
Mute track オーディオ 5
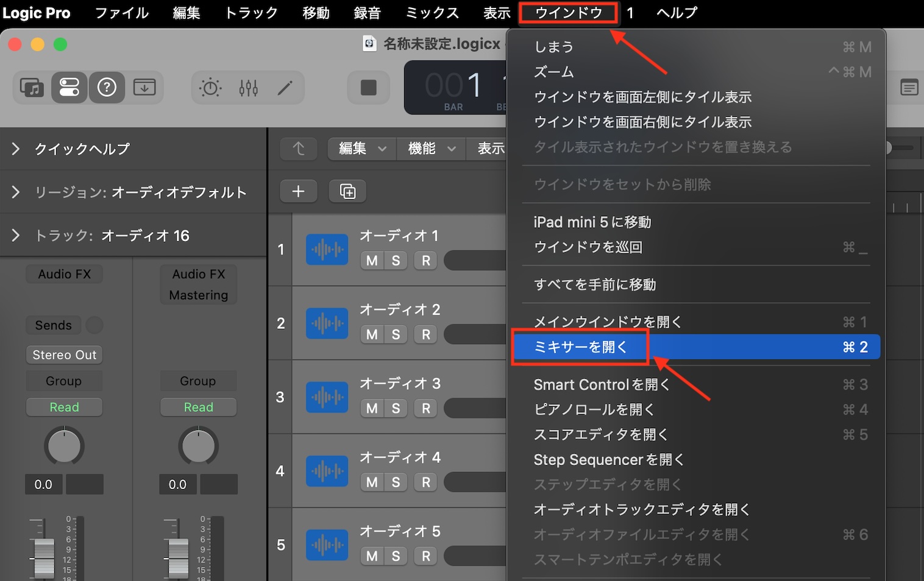372,556
